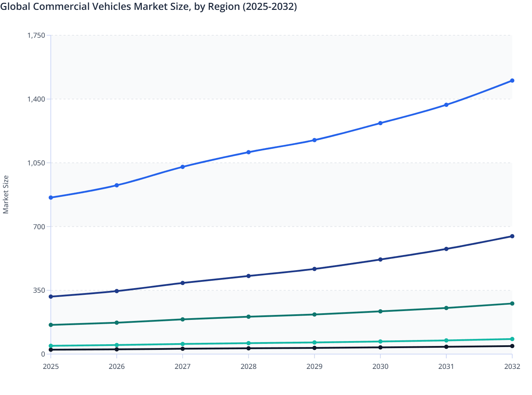532x395 pixels.
Task: Click the 1,750 y-axis tick label
Action: [x=36, y=35]
